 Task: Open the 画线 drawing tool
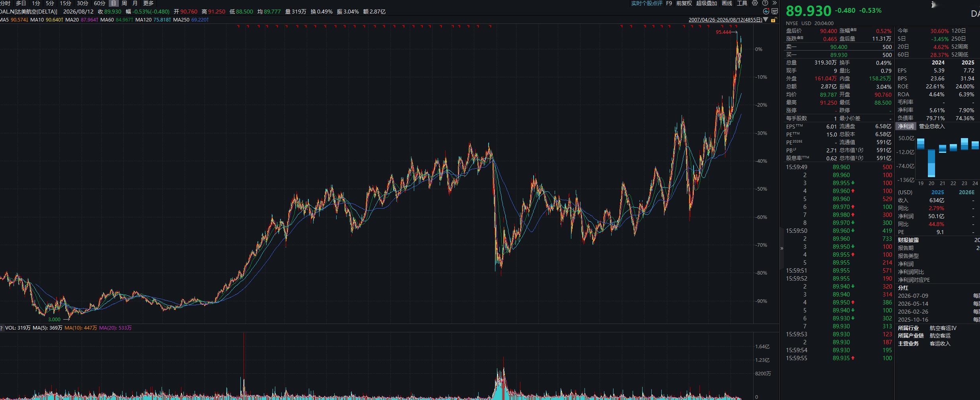coord(727,3)
